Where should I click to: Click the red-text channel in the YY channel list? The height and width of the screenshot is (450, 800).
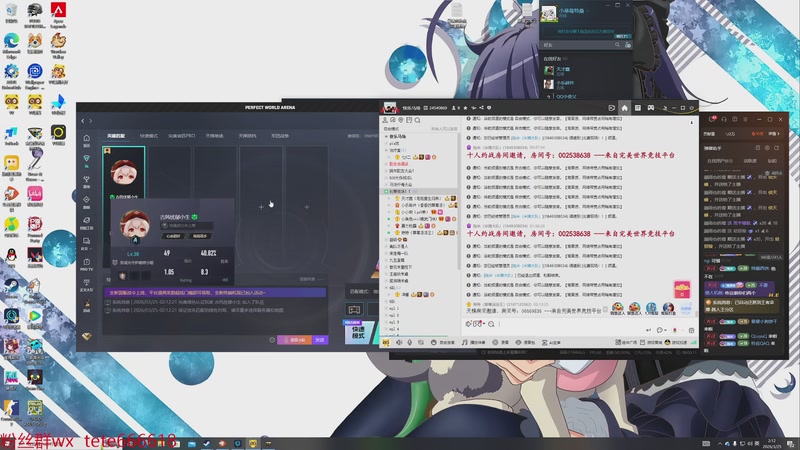coord(399,164)
